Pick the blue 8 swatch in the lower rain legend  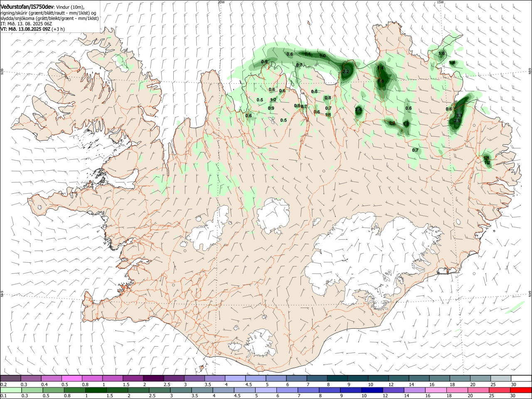tap(329, 390)
